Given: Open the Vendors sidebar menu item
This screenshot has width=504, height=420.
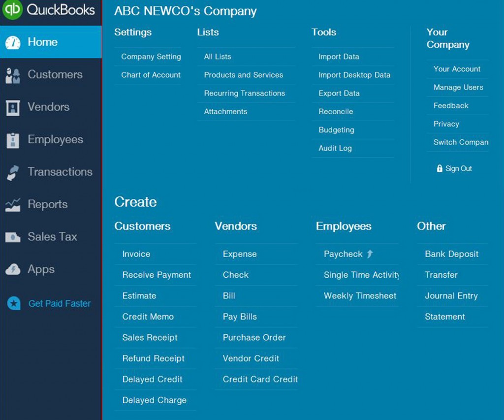Looking at the screenshot, I should [49, 107].
